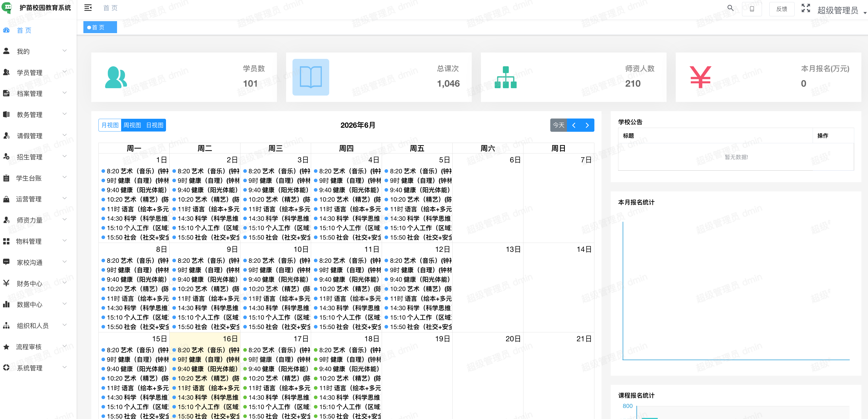This screenshot has height=419, width=868.
Task: Open the search magnifier icon
Action: (730, 8)
